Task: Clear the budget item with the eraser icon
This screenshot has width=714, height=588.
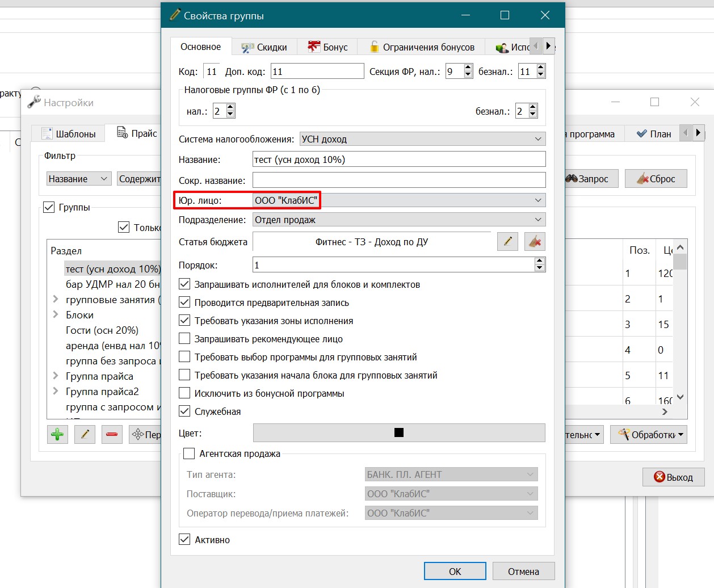Action: 535,241
